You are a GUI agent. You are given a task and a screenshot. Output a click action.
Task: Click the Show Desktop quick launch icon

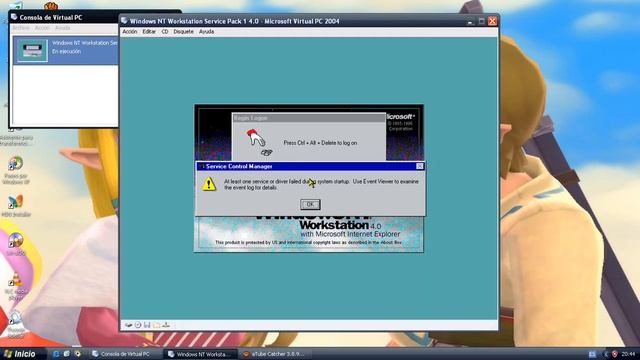coord(67,354)
